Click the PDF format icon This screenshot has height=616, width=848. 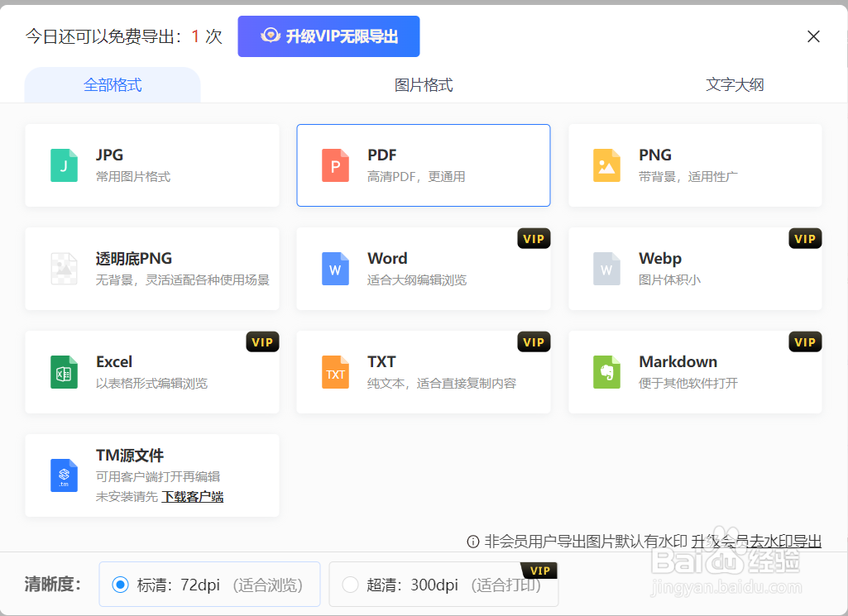(335, 165)
